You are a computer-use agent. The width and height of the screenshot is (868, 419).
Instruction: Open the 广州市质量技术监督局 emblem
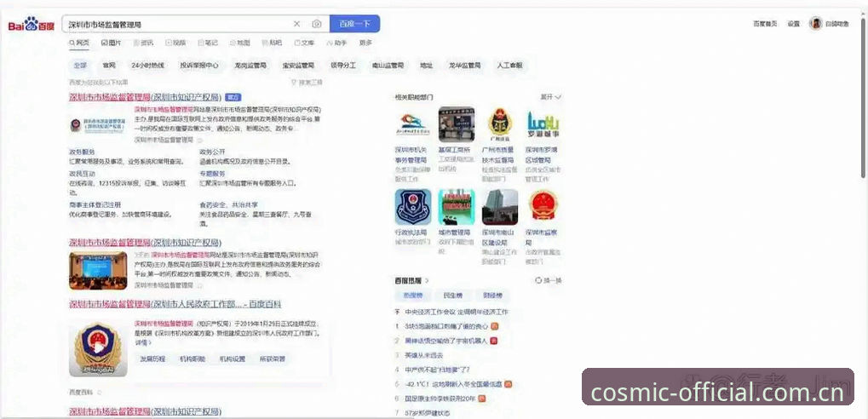pos(500,124)
